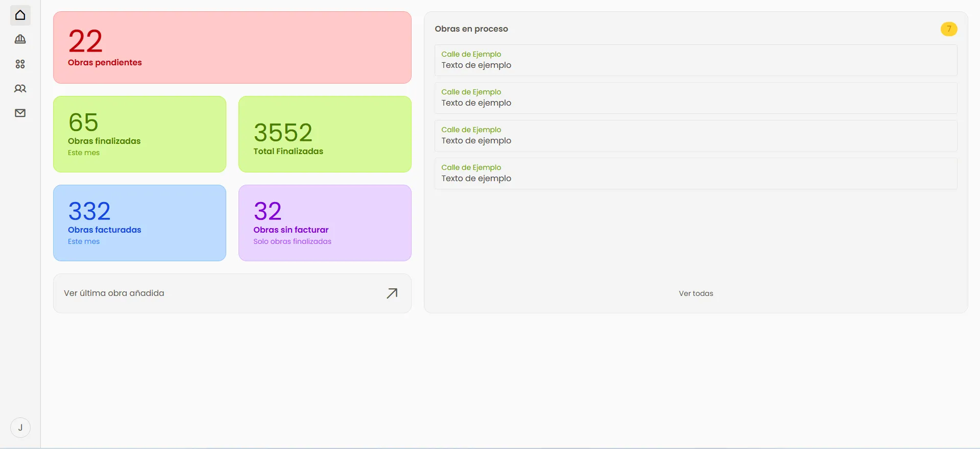Select the hard hat works icon
The height and width of the screenshot is (449, 980).
[x=20, y=39]
